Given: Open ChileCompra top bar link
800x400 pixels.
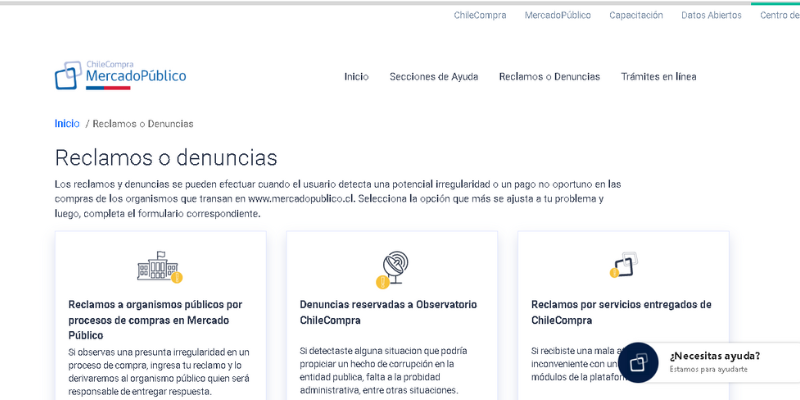Looking at the screenshot, I should point(480,15).
